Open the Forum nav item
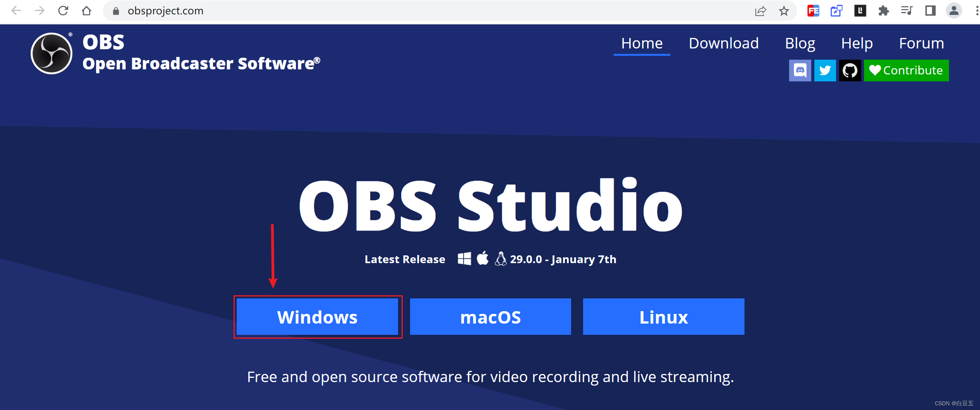This screenshot has width=980, height=410. coord(922,43)
